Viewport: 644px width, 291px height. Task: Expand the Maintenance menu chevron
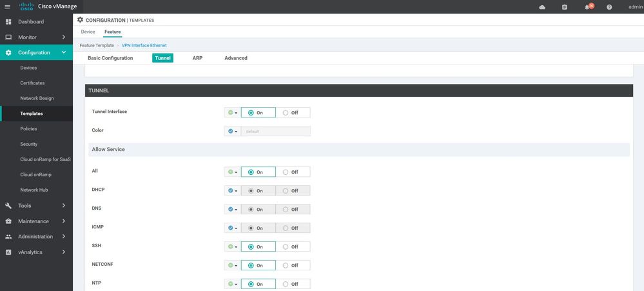coord(64,221)
